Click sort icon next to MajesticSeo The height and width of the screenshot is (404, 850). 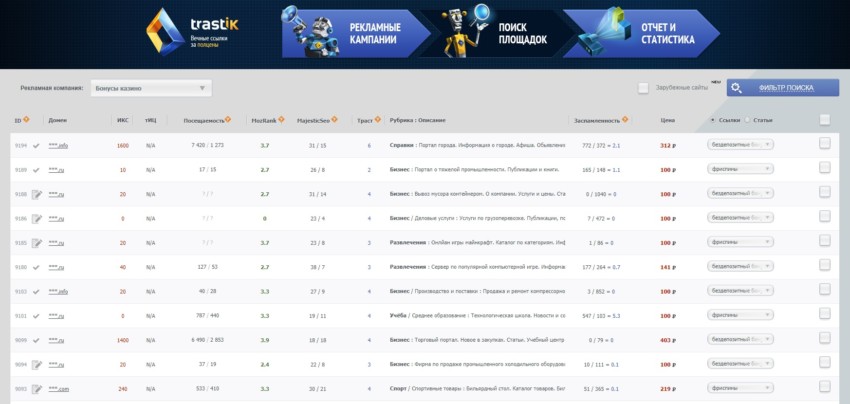coord(334,120)
